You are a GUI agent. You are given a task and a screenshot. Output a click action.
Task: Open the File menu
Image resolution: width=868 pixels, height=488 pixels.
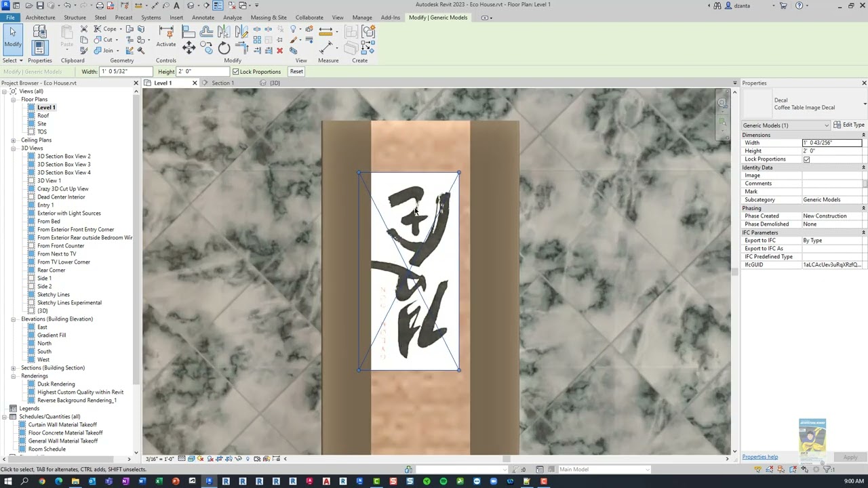[10, 18]
